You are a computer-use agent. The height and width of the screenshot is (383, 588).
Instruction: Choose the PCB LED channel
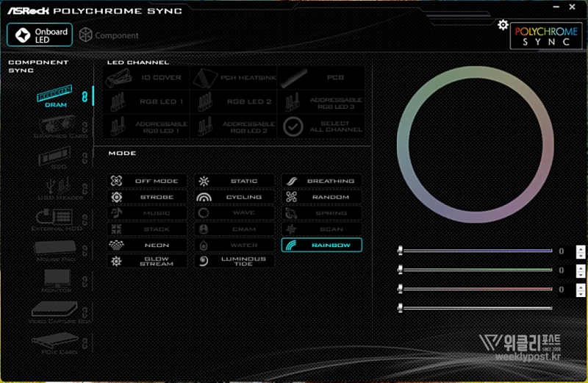click(321, 78)
